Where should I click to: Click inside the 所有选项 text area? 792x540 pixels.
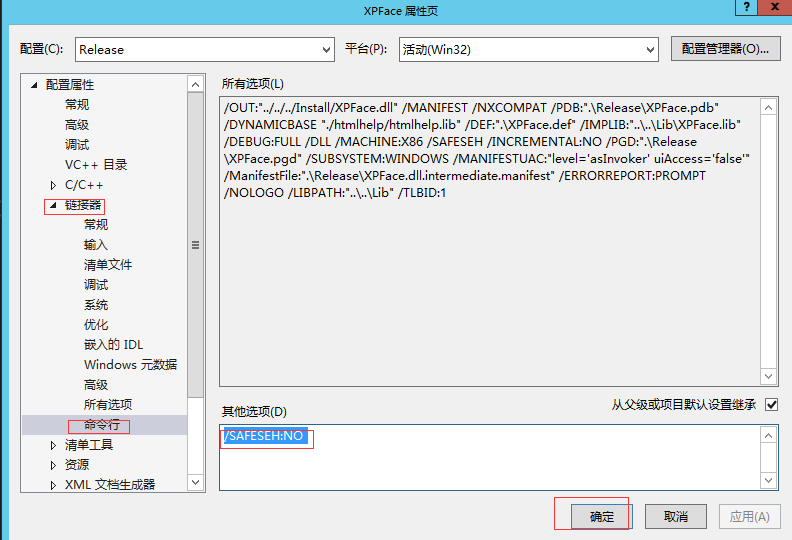point(490,241)
